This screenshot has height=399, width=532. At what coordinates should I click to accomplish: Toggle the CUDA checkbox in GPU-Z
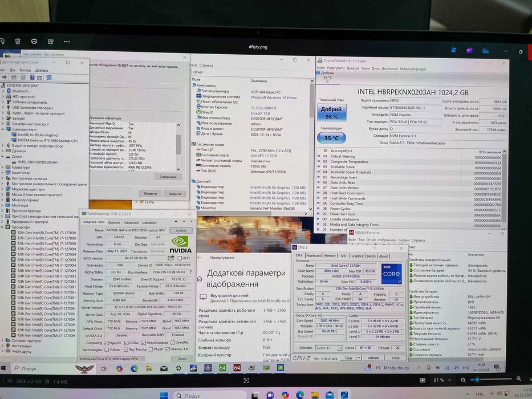click(126, 343)
